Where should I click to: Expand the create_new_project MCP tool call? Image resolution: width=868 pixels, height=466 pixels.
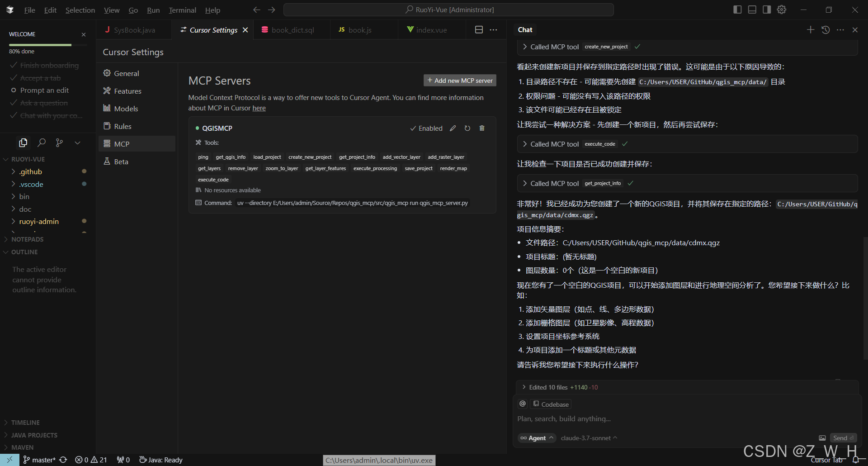(687, 47)
